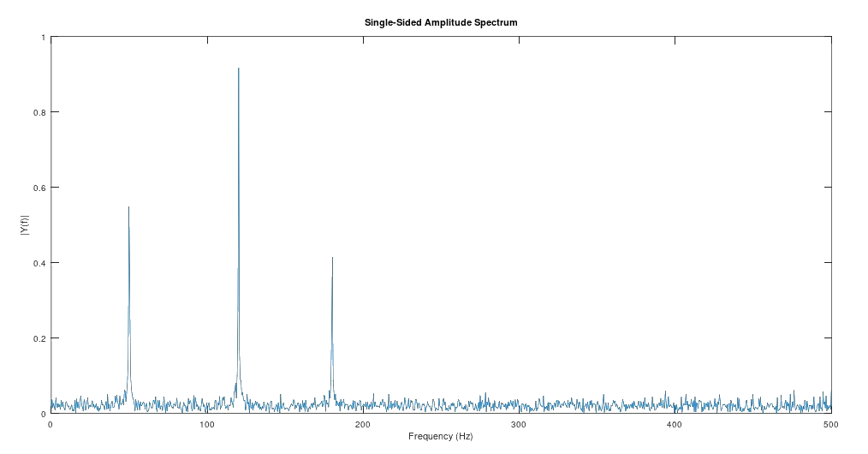Click the y-axis tick label 1
The image size is (868, 454).
[x=44, y=38]
